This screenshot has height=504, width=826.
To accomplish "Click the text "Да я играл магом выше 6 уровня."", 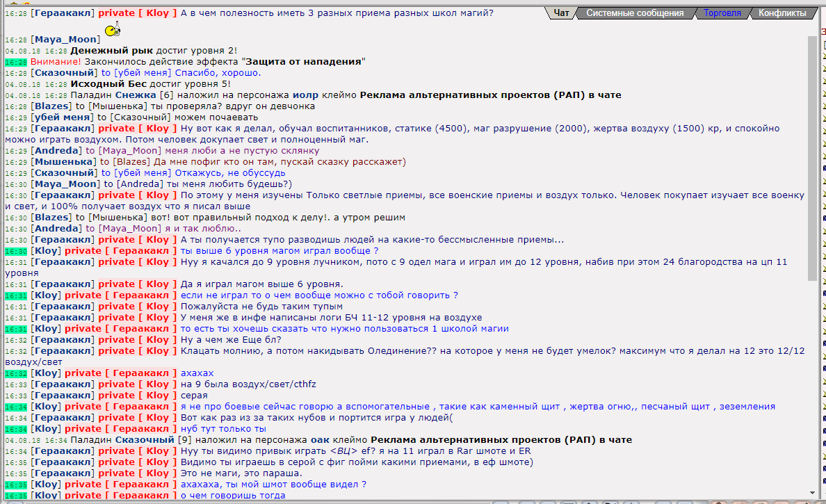I will tap(262, 284).
